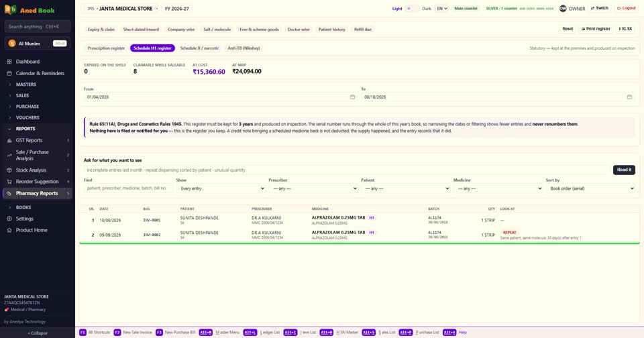Focus the Search anything field
Viewport: 644px width, 338px height.
[38, 26]
